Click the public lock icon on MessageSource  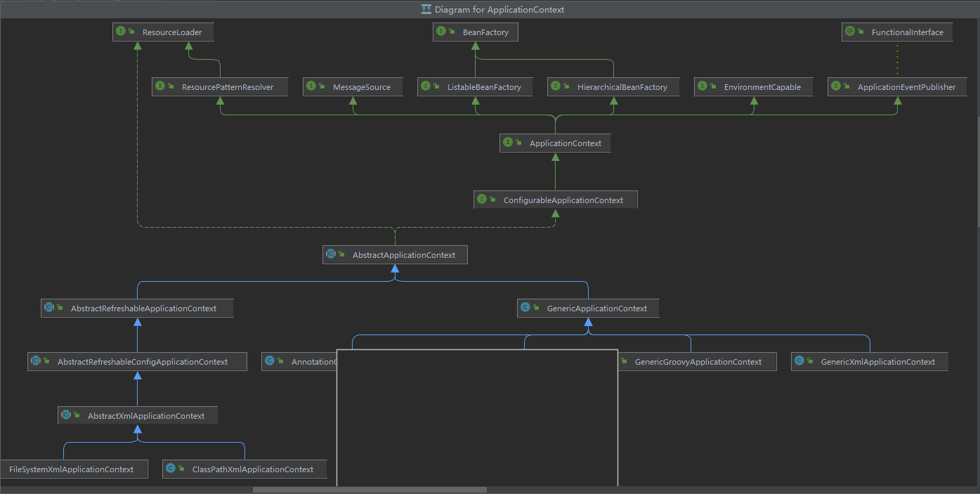[322, 87]
